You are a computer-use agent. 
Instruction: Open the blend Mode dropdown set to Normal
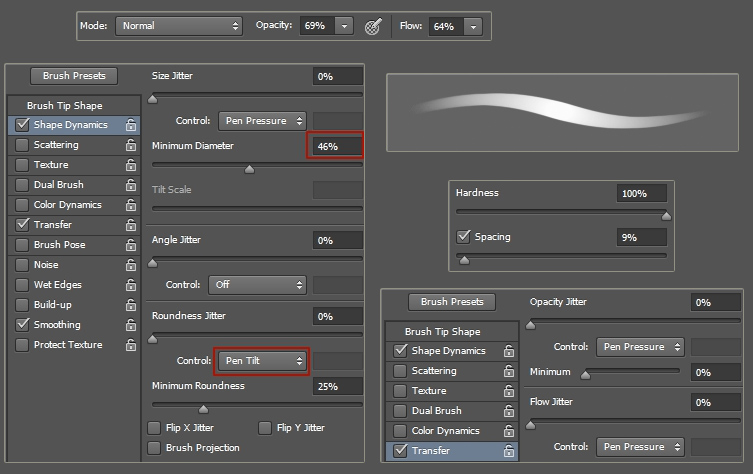pyautogui.click(x=179, y=26)
